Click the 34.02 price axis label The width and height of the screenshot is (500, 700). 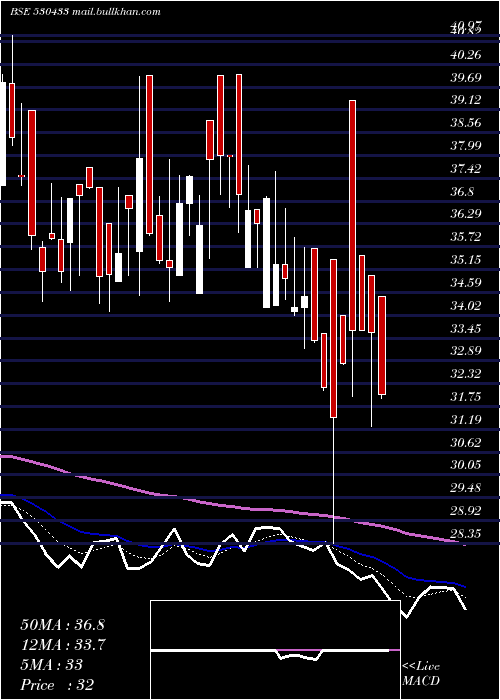coord(466,306)
